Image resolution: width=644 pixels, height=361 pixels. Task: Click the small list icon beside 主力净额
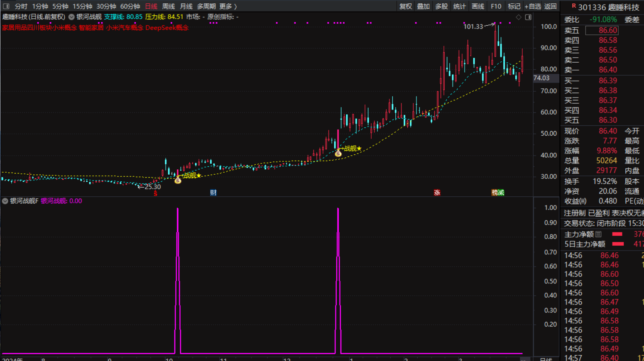pos(598,234)
